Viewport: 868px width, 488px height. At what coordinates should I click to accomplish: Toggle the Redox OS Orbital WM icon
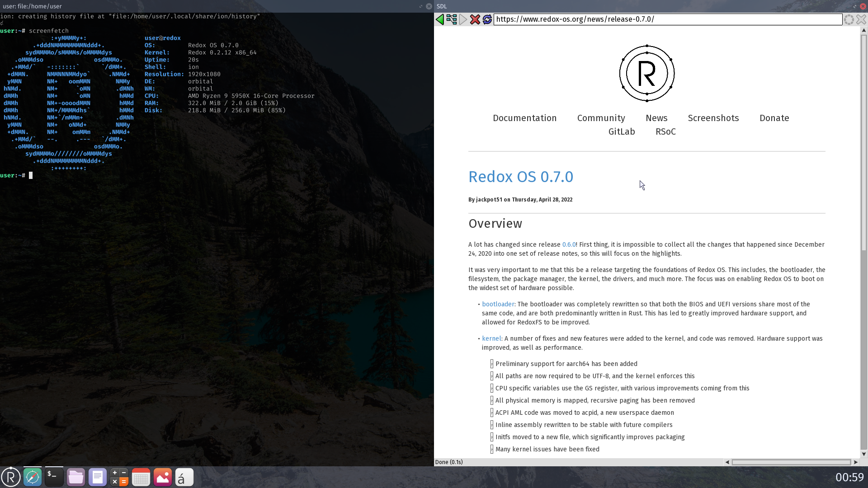pos(11,477)
